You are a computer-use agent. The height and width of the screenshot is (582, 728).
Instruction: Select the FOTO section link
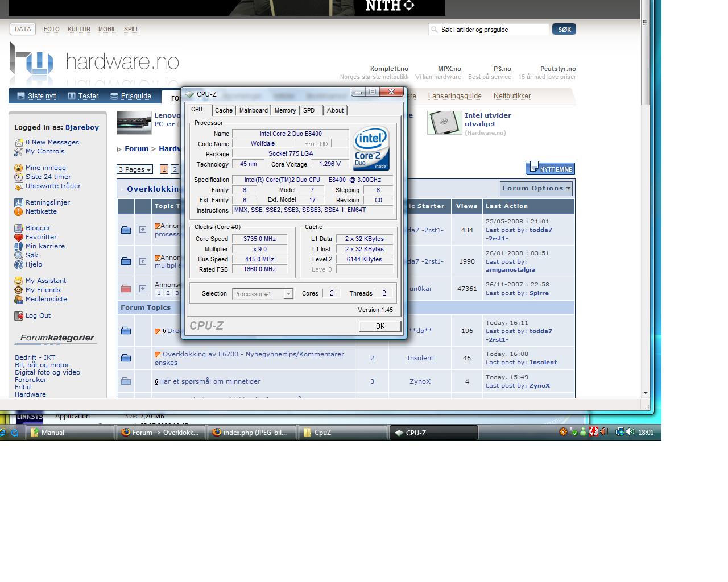(x=52, y=29)
